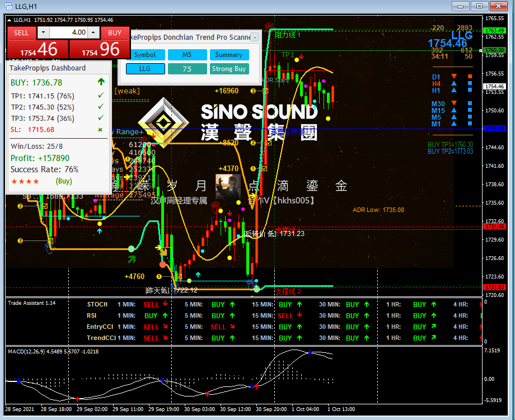This screenshot has height=420, width=515.
Task: Click the chart window icon in title bar
Action: (x=8, y=6)
